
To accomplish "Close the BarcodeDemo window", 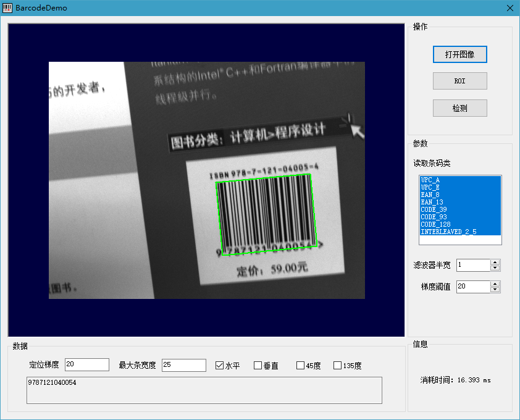I will 510,8.
